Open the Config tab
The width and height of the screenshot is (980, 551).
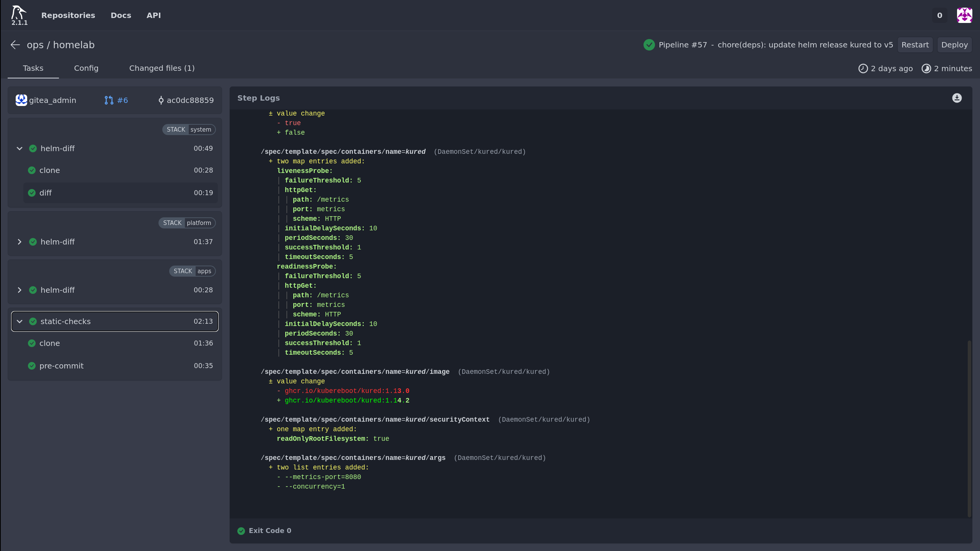(x=86, y=68)
